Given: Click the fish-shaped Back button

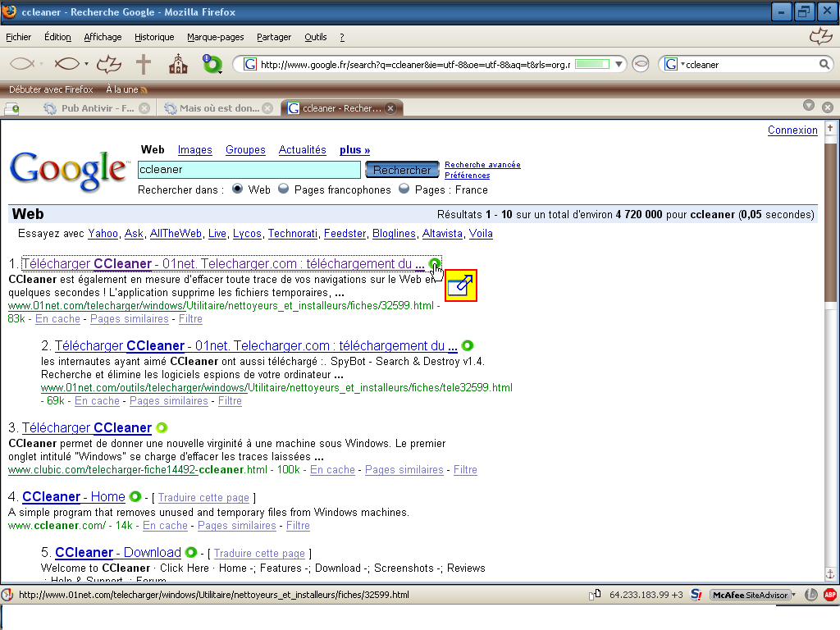Looking at the screenshot, I should coord(22,64).
